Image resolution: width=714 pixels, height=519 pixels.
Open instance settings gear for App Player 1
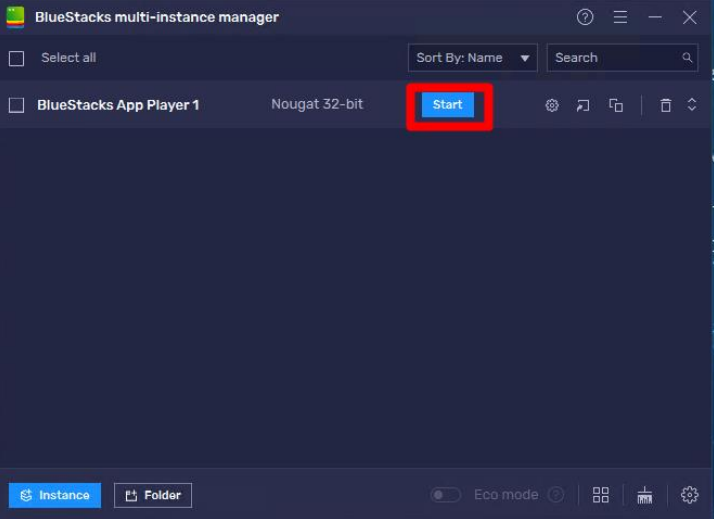coord(552,105)
